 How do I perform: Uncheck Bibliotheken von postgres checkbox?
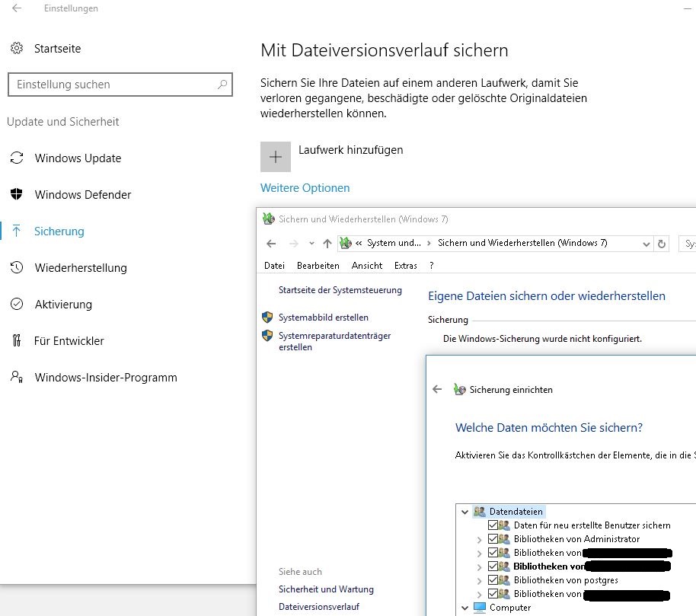click(x=493, y=579)
